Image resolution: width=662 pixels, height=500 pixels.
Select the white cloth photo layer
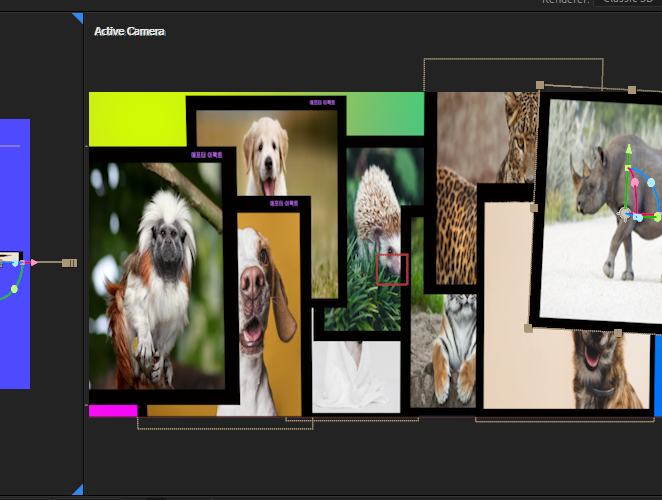click(x=356, y=377)
